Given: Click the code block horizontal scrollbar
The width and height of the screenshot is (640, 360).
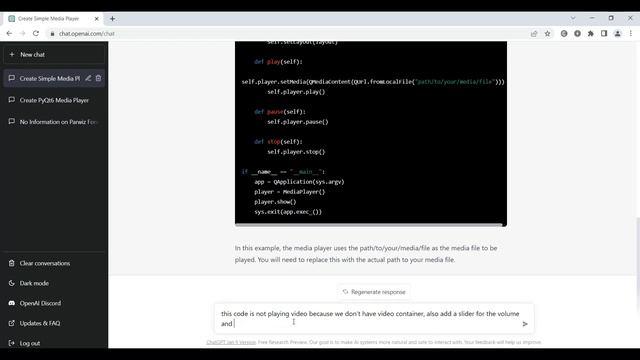Looking at the screenshot, I should point(369,224).
